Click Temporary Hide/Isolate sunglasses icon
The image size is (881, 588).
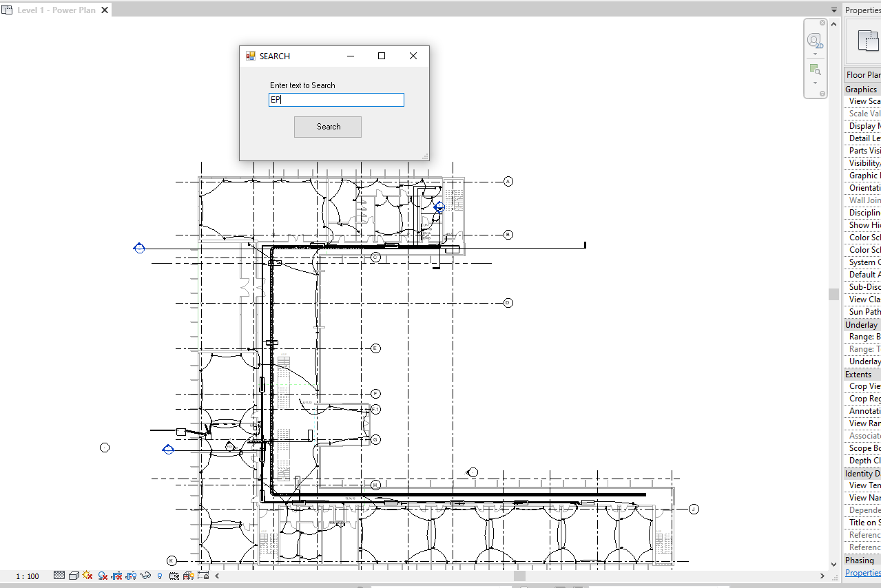point(145,576)
